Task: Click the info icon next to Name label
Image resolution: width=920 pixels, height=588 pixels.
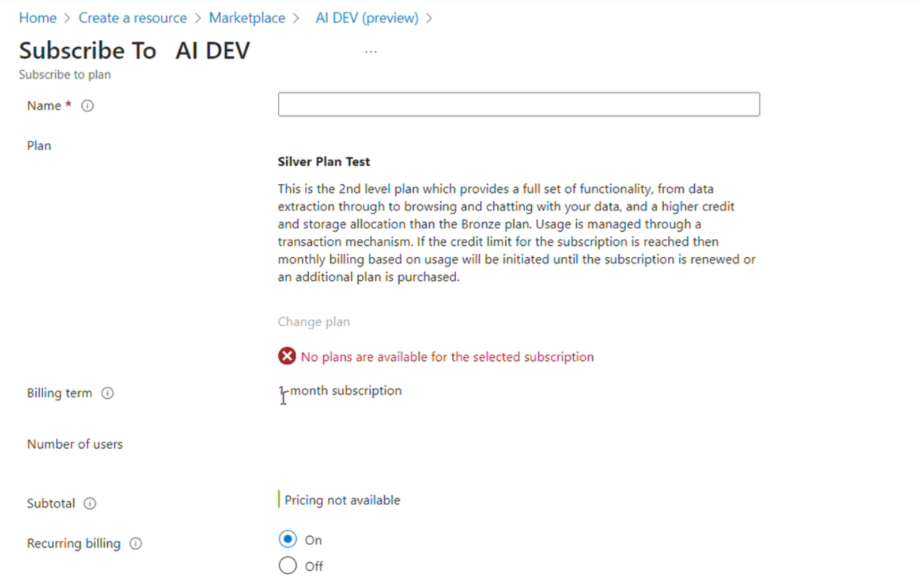Action: tap(87, 105)
